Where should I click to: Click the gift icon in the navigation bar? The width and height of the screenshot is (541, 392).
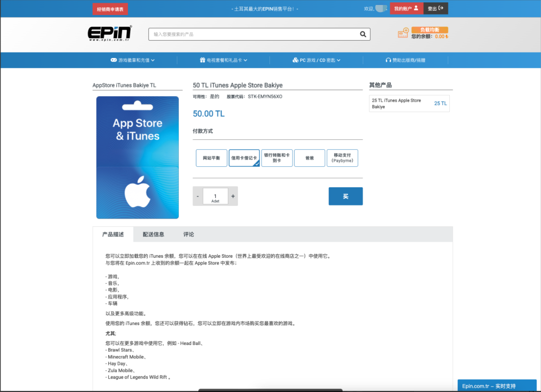click(x=202, y=60)
